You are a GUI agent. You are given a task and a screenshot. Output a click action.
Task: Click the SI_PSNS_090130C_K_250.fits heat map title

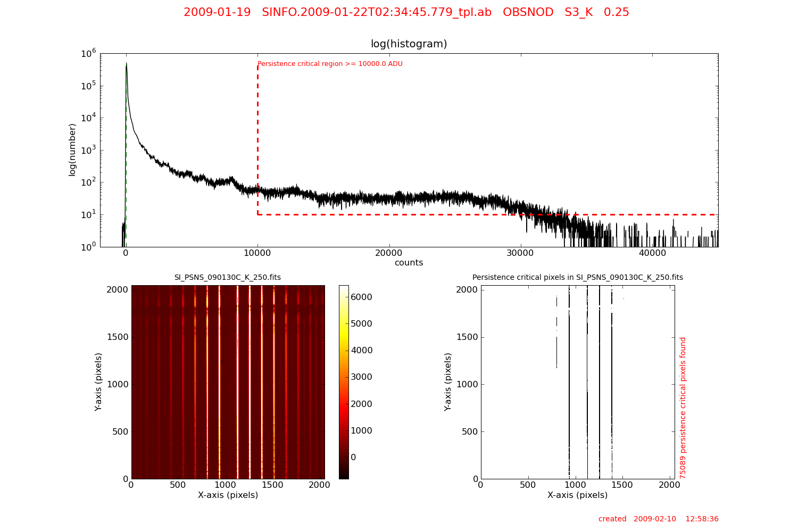[228, 277]
